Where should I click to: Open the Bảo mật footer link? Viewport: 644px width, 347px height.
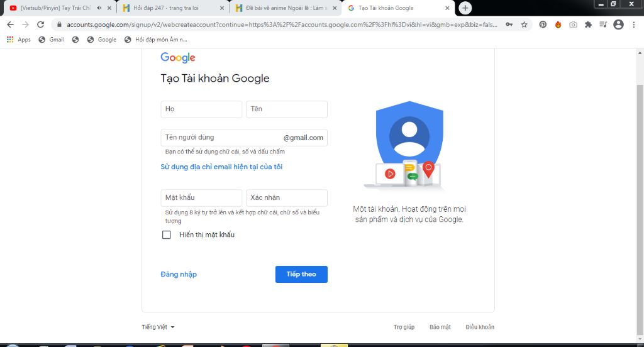440,327
